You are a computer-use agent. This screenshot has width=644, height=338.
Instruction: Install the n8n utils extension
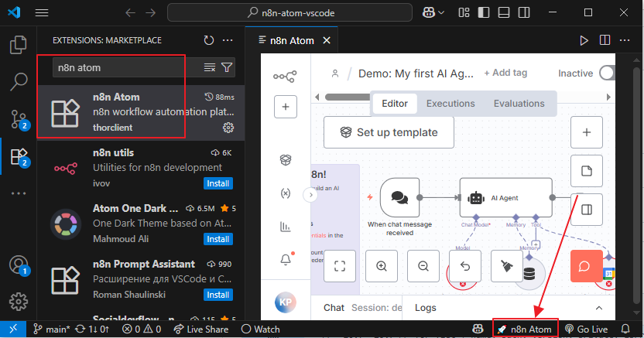(x=218, y=183)
